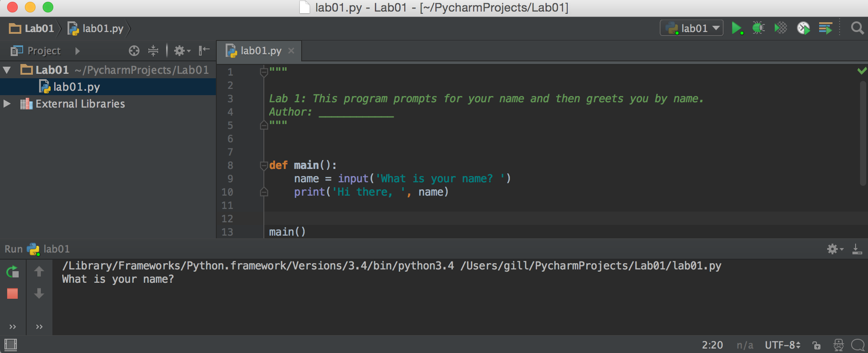
Task: Open the lab01 run configuration dropdown
Action: (x=692, y=28)
